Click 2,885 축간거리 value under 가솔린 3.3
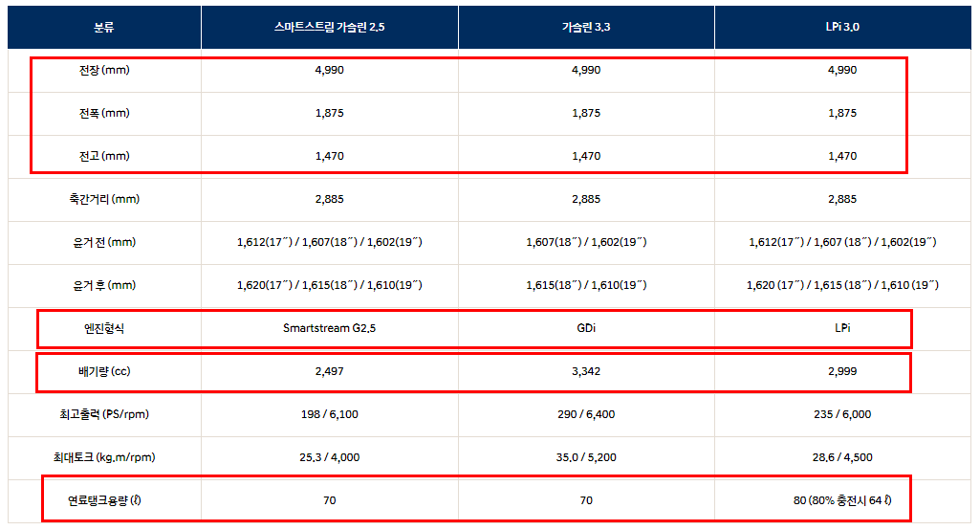 [x=586, y=199]
